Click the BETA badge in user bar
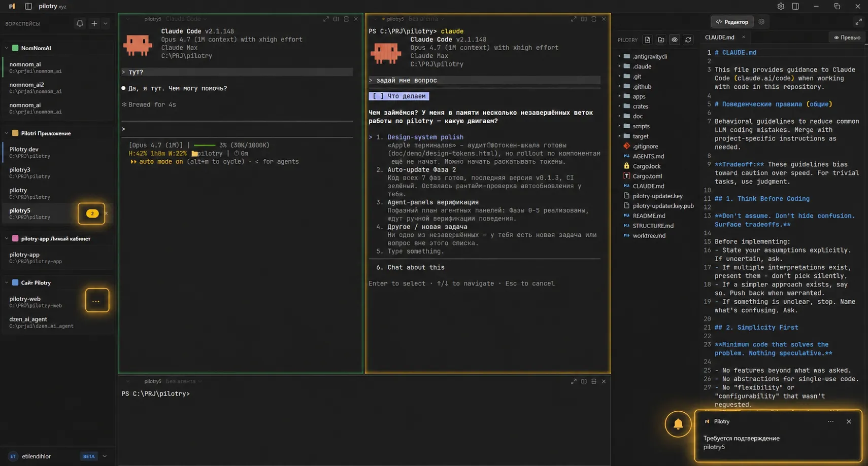 89,456
